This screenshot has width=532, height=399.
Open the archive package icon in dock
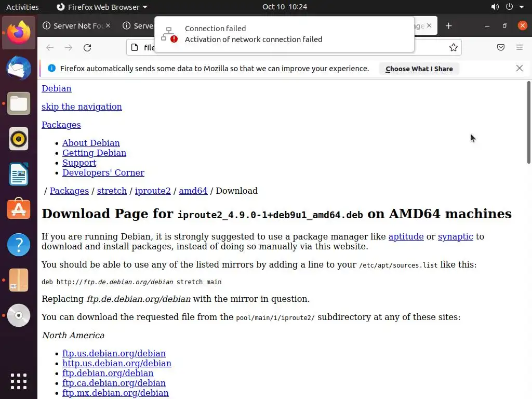[x=19, y=280]
